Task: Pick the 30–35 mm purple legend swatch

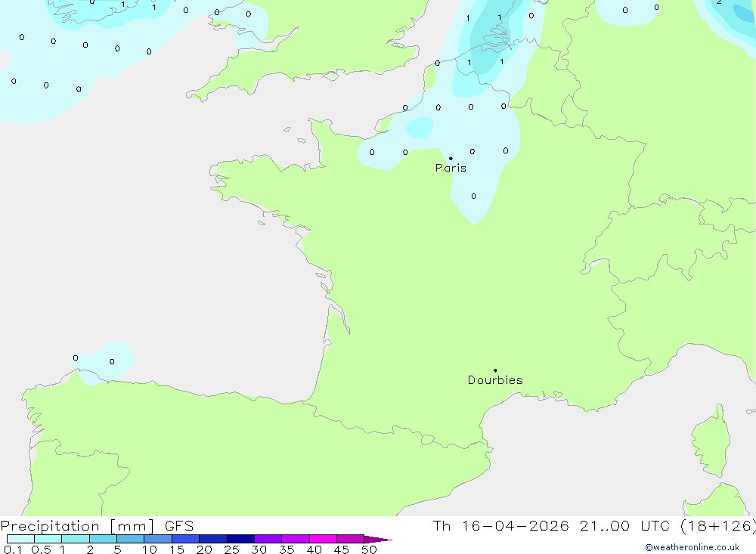Action: [x=268, y=539]
